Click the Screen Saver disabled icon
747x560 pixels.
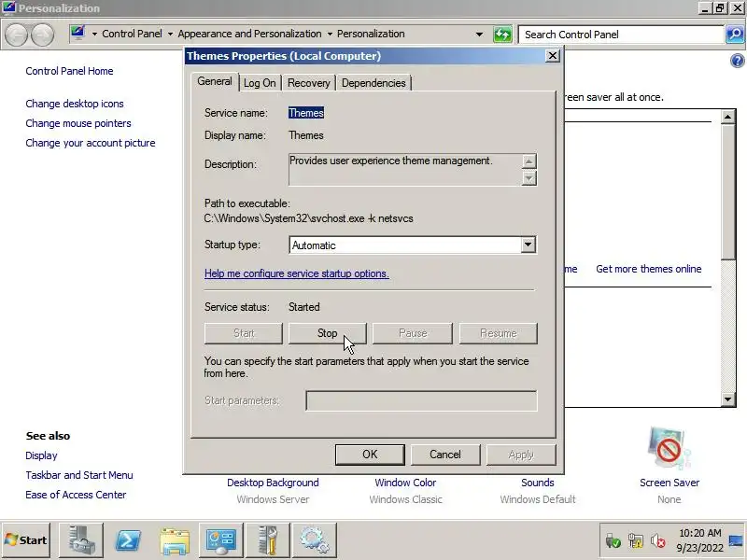tap(669, 449)
